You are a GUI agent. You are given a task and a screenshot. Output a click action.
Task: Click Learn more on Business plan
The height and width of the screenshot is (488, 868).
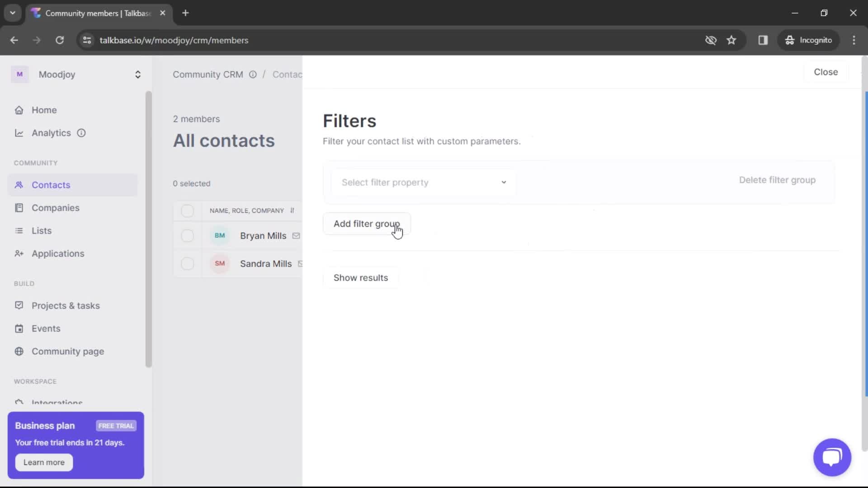[43, 462]
